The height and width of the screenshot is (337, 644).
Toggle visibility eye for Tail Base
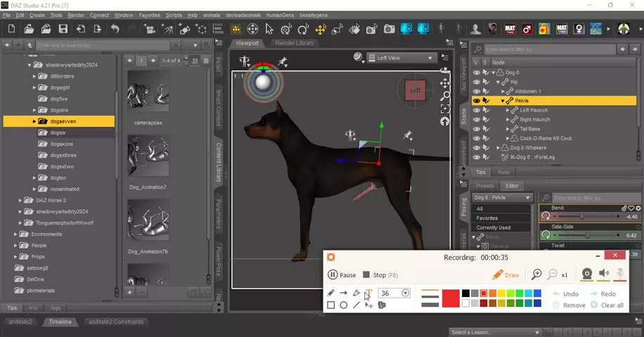click(477, 129)
